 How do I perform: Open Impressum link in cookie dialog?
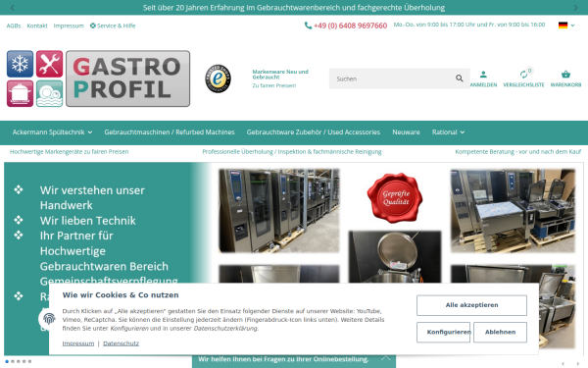(x=78, y=343)
